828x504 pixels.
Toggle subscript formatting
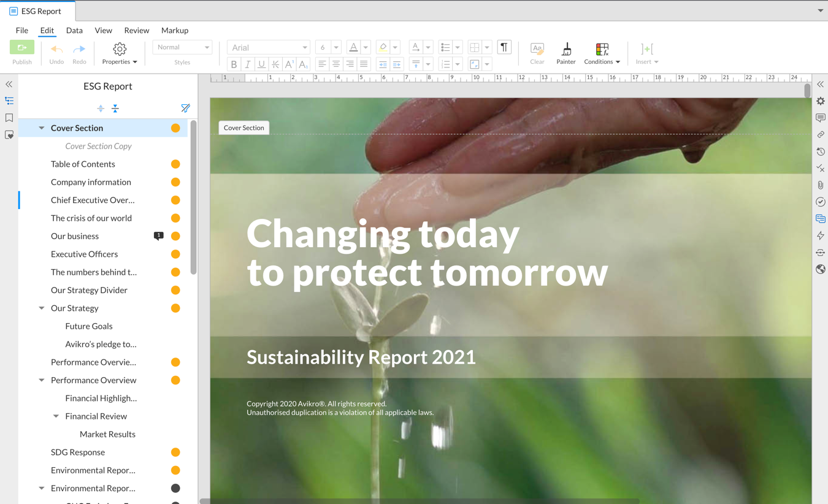(303, 64)
